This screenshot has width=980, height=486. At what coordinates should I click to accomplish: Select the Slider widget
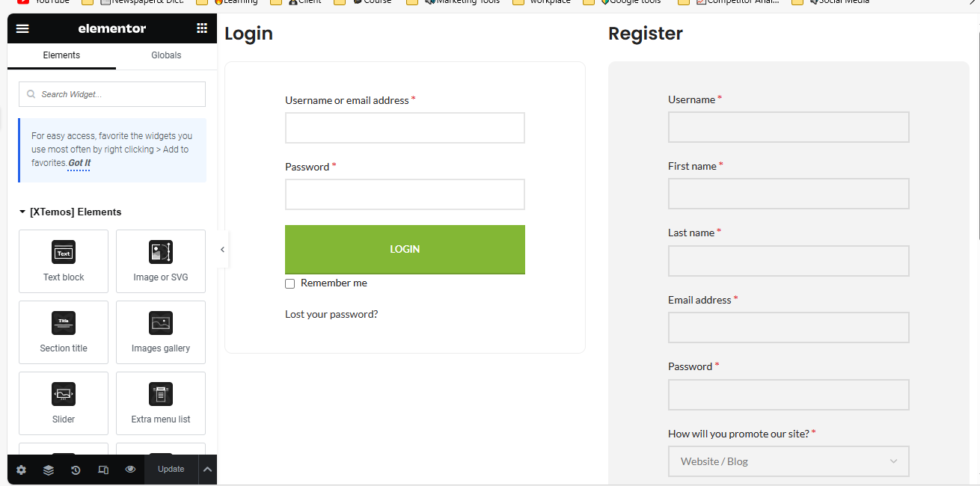click(x=64, y=403)
